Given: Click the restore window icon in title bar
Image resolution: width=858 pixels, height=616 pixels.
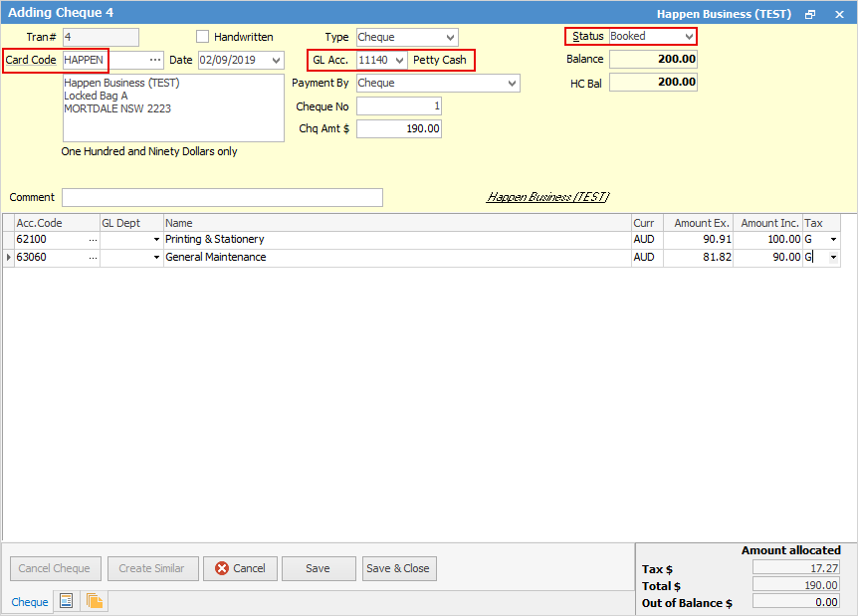Looking at the screenshot, I should click(810, 14).
